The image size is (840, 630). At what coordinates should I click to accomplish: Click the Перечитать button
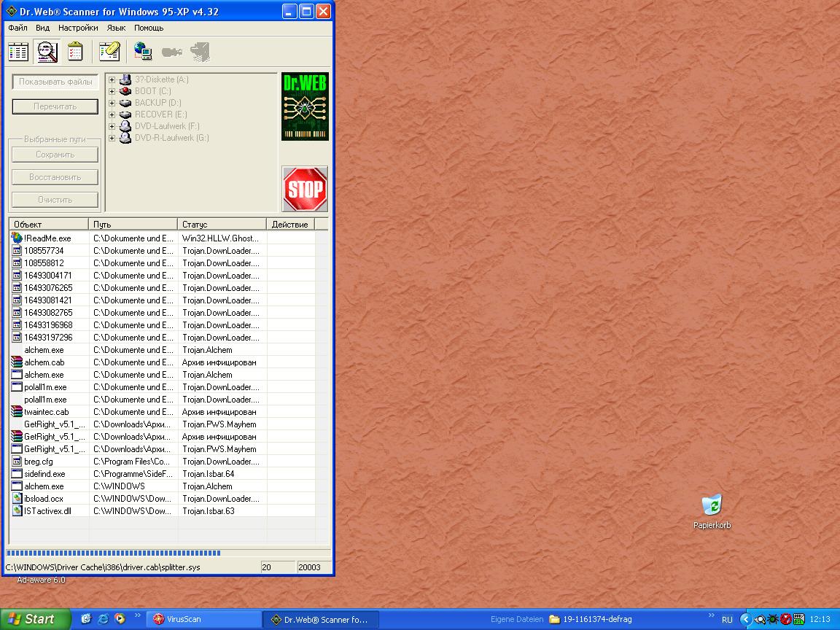pos(55,106)
